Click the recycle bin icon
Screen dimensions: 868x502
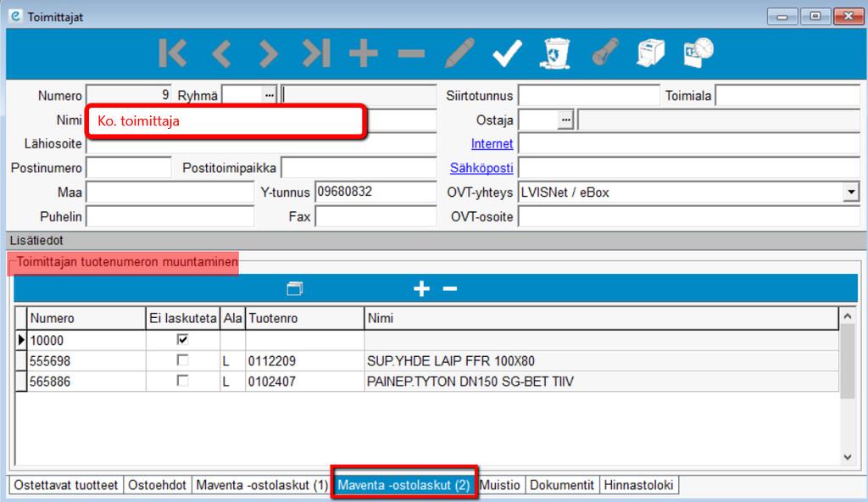[x=555, y=53]
